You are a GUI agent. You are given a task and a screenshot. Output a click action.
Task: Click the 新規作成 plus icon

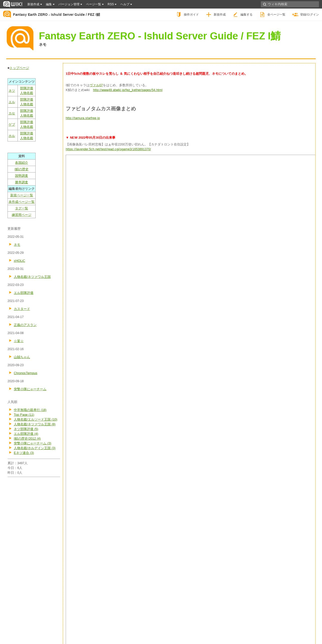click(208, 15)
